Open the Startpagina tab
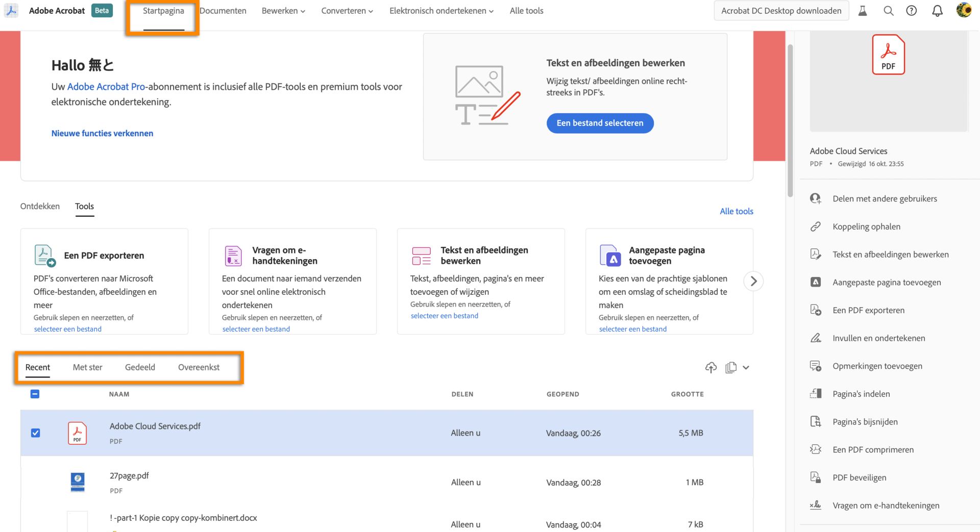980x532 pixels. coord(163,11)
